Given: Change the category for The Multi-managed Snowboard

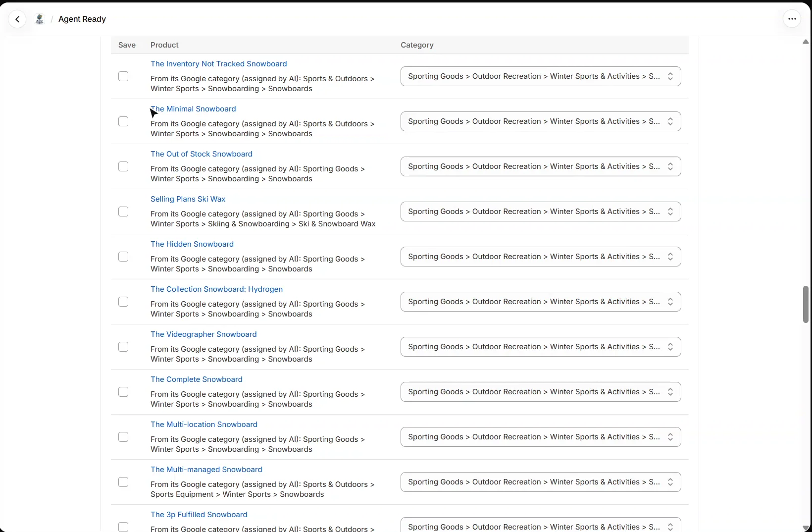Looking at the screenshot, I should pyautogui.click(x=541, y=482).
